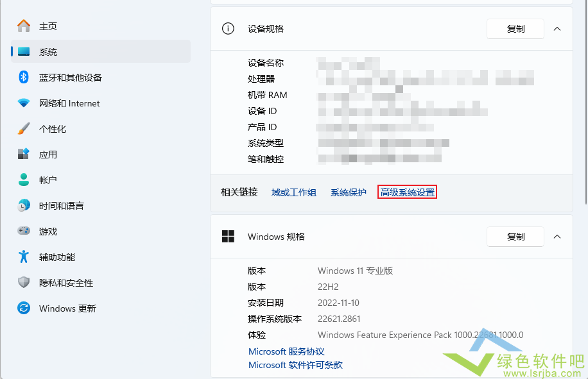Image resolution: width=588 pixels, height=379 pixels.
Task: Click the 体验 label
Action: [257, 335]
